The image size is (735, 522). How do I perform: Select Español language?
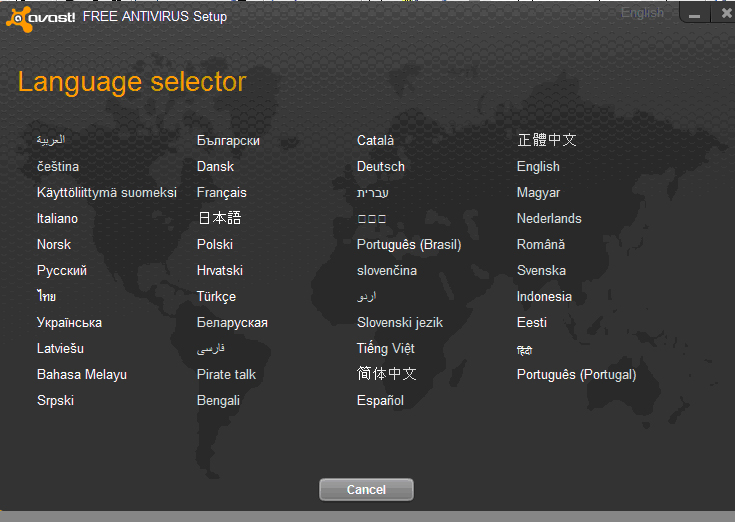coord(380,401)
